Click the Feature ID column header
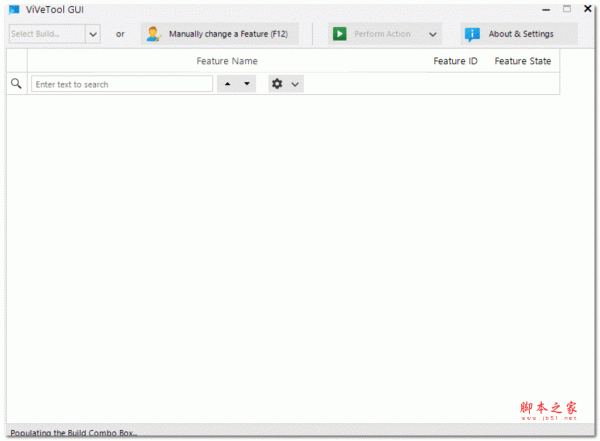This screenshot has width=600, height=441. point(455,61)
